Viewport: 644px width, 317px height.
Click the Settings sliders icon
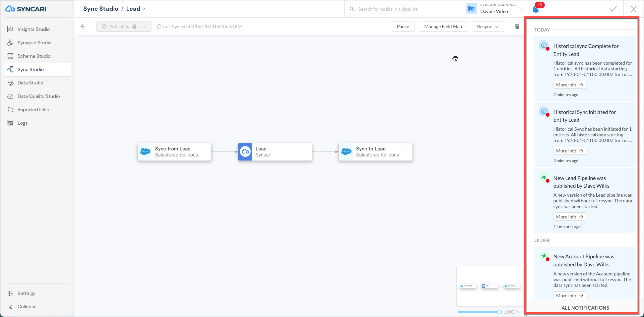click(11, 293)
